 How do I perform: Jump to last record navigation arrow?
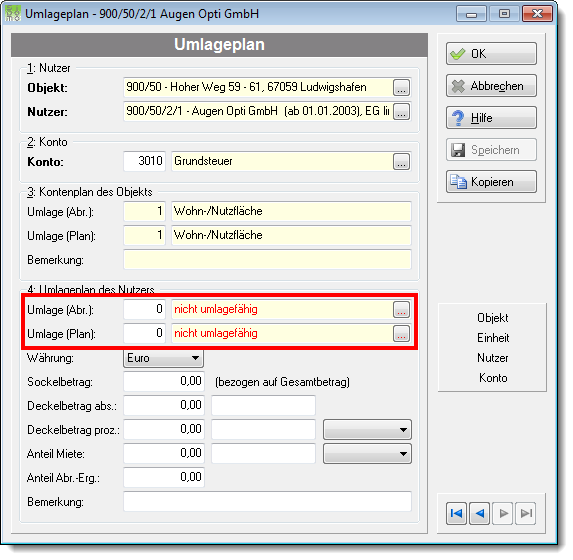click(x=526, y=514)
